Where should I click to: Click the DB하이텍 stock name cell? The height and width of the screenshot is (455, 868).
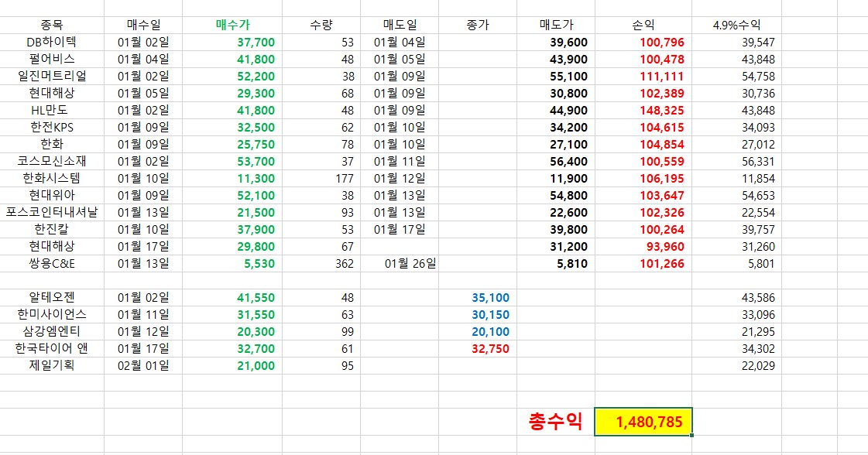(51, 42)
